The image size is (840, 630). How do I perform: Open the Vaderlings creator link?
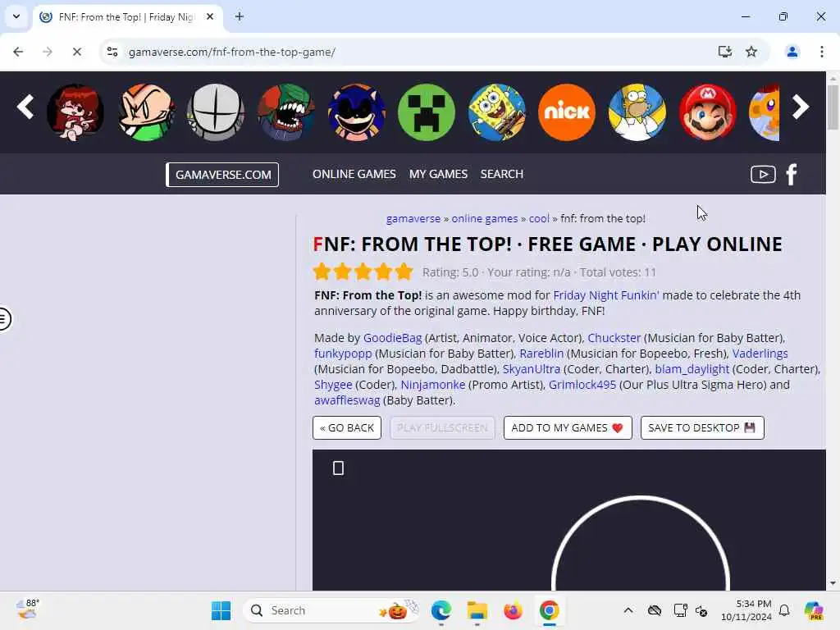click(x=760, y=354)
